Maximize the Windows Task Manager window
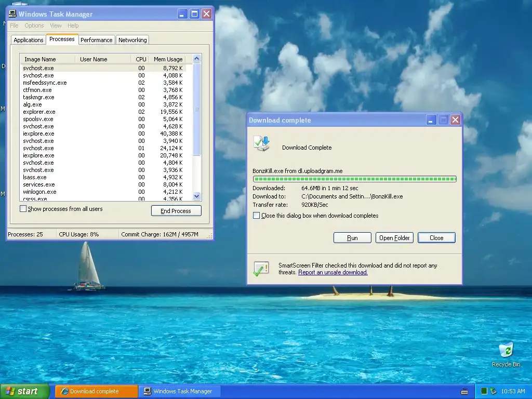Screen dimensions: 532x399 194,14
